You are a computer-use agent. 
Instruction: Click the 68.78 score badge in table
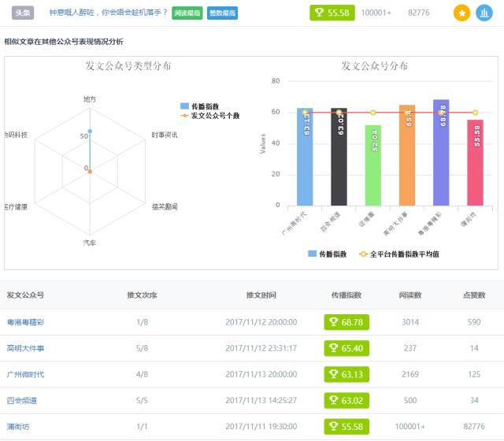tap(346, 322)
